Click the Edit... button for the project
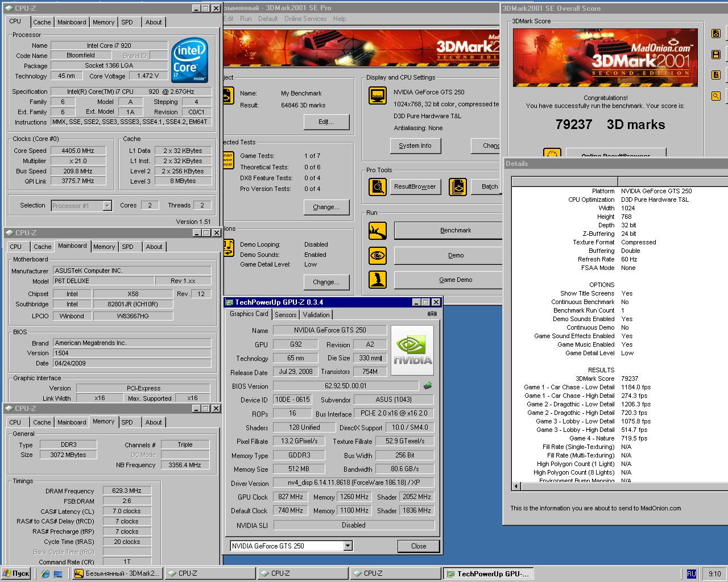 (326, 122)
